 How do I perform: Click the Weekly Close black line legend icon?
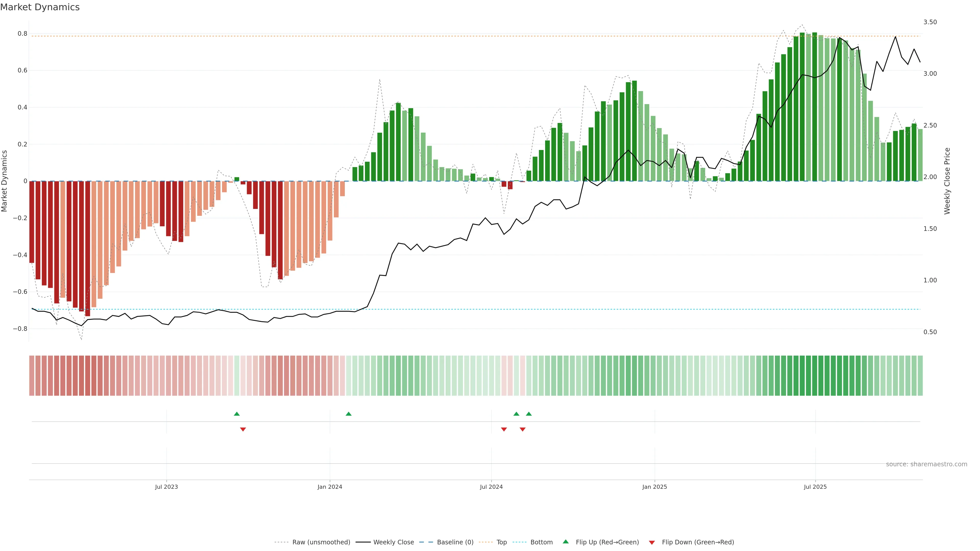(363, 542)
